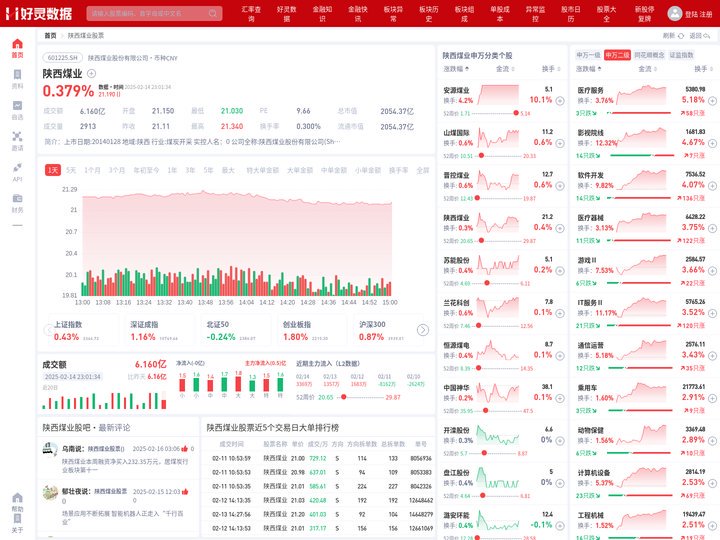Select the 5年 chart range
Image resolution: width=720 pixels, height=540 pixels.
pyautogui.click(x=208, y=170)
